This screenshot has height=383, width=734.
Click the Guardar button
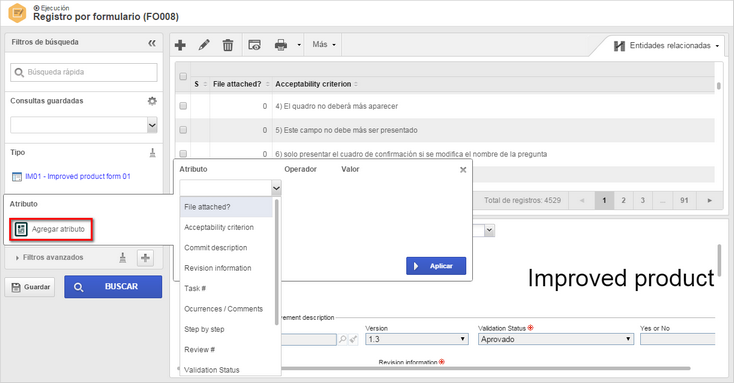point(30,287)
